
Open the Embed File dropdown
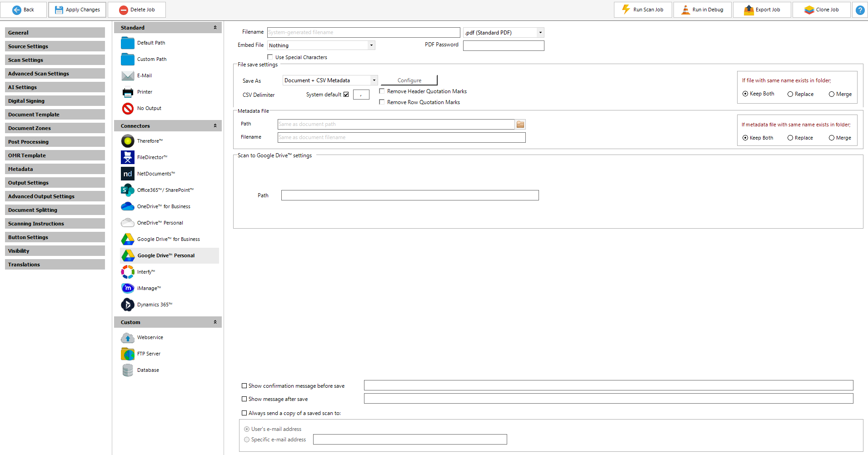[371, 45]
